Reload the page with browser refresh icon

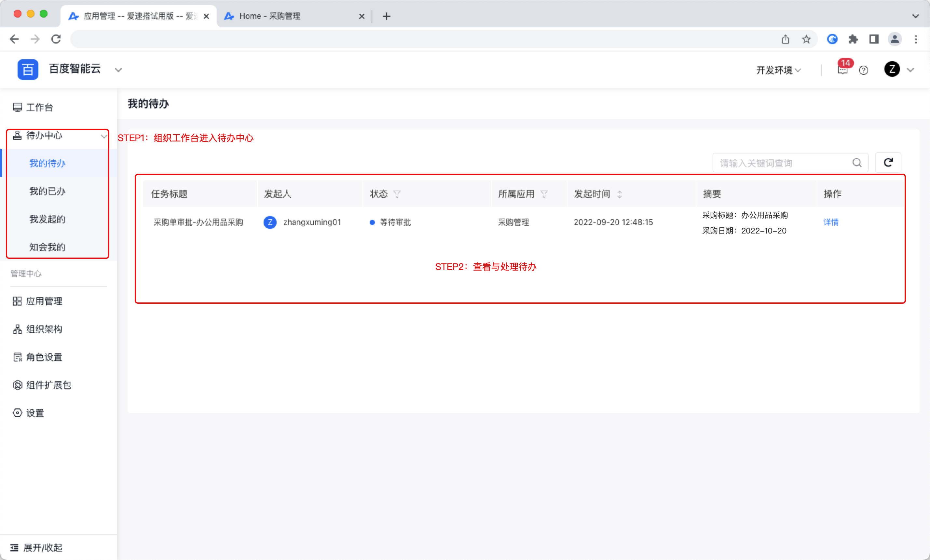coord(56,39)
